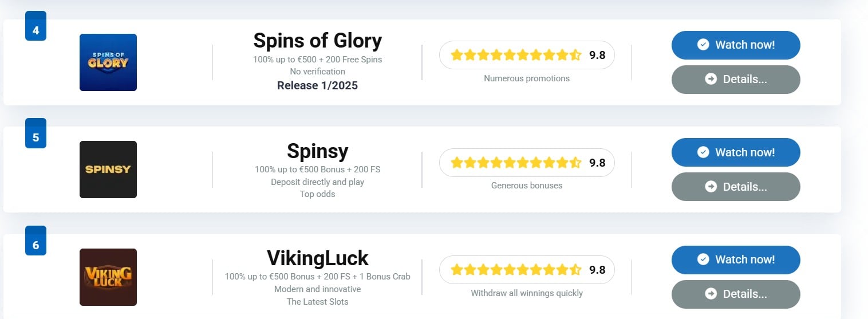Viewport: 868px width, 319px height.
Task: Click the rank 6 badge
Action: point(35,241)
